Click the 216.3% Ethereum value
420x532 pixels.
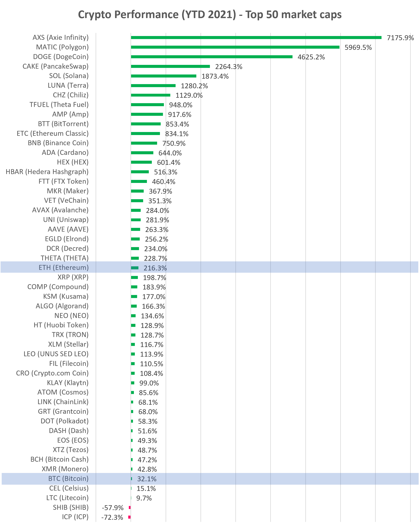click(x=155, y=268)
